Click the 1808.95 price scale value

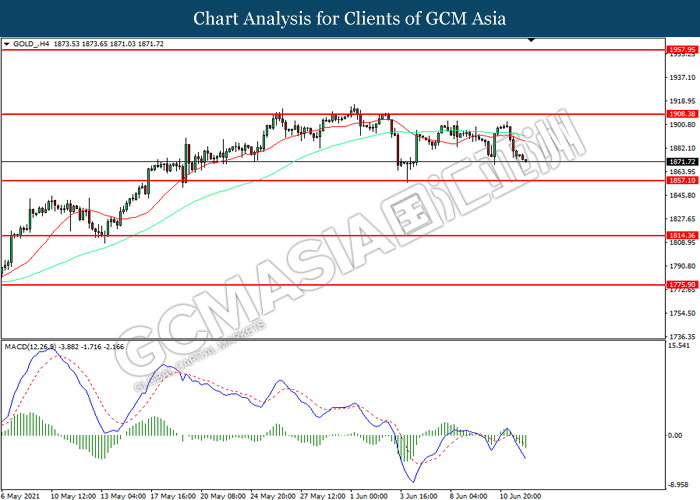[682, 242]
